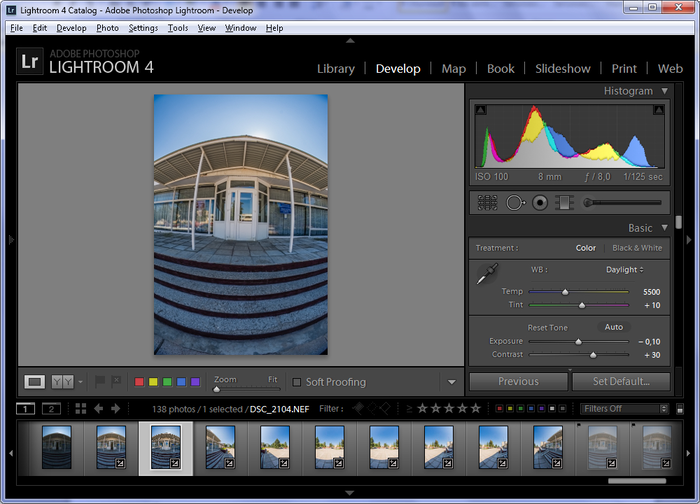Click the Temp slider handle
Viewport: 700px width, 504px height.
(565, 292)
